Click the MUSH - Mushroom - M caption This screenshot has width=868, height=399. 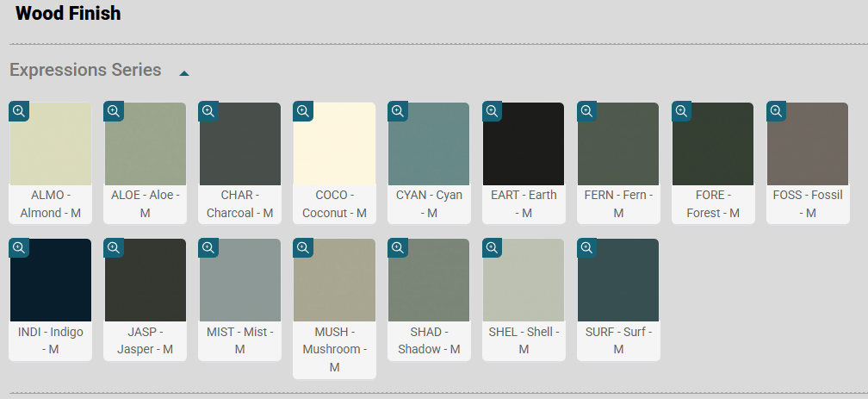[334, 349]
